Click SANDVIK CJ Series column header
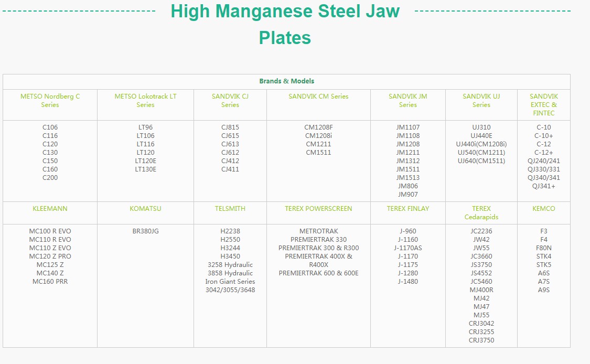The height and width of the screenshot is (364, 590). click(230, 101)
